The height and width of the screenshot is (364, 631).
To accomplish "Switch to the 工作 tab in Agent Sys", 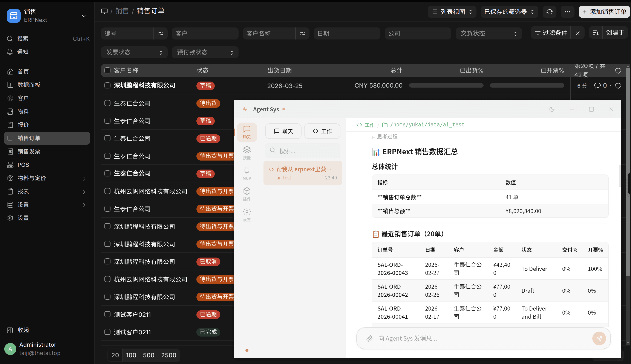I will pyautogui.click(x=322, y=131).
